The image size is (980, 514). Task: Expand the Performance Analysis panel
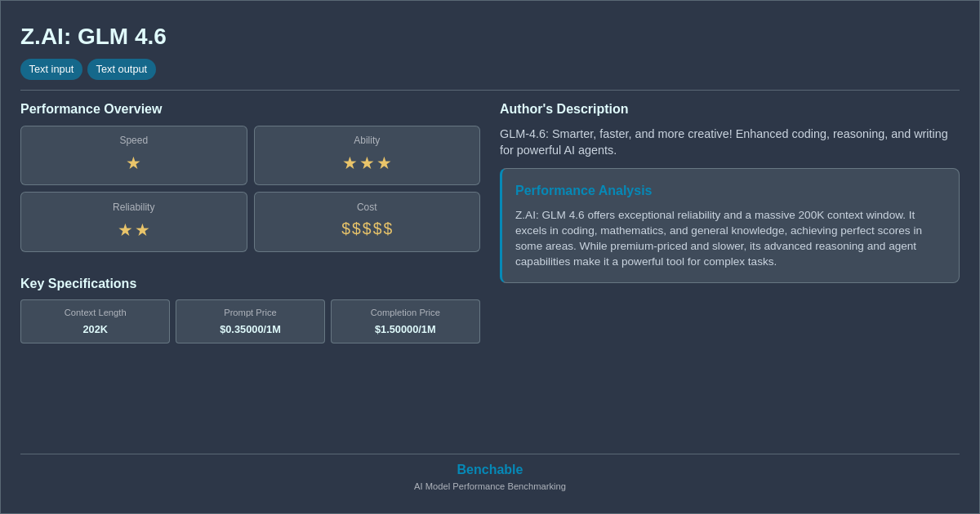(x=729, y=225)
